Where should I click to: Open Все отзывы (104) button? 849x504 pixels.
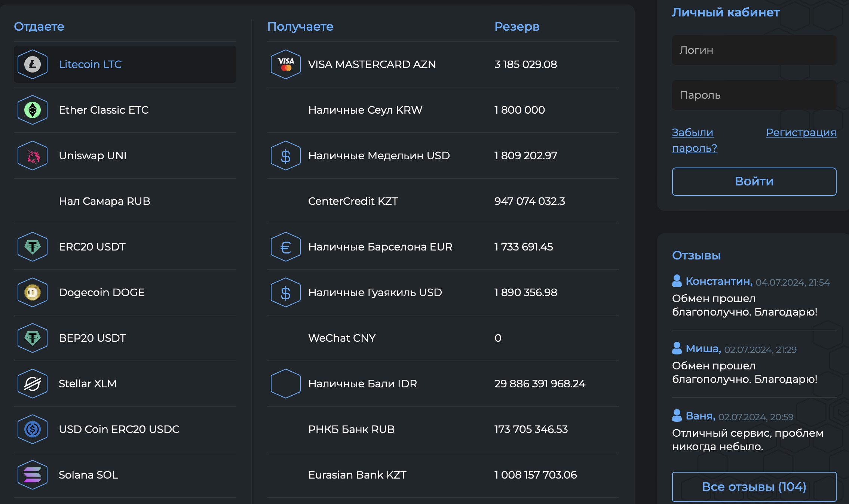754,486
